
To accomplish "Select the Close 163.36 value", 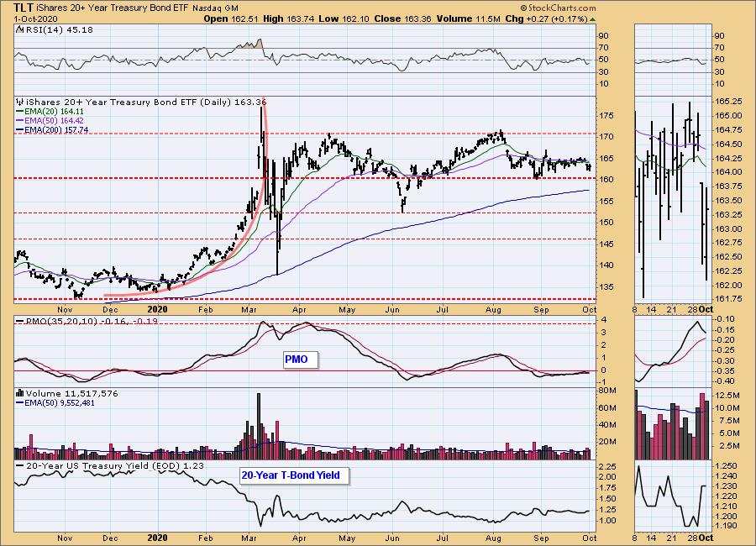I will point(402,18).
